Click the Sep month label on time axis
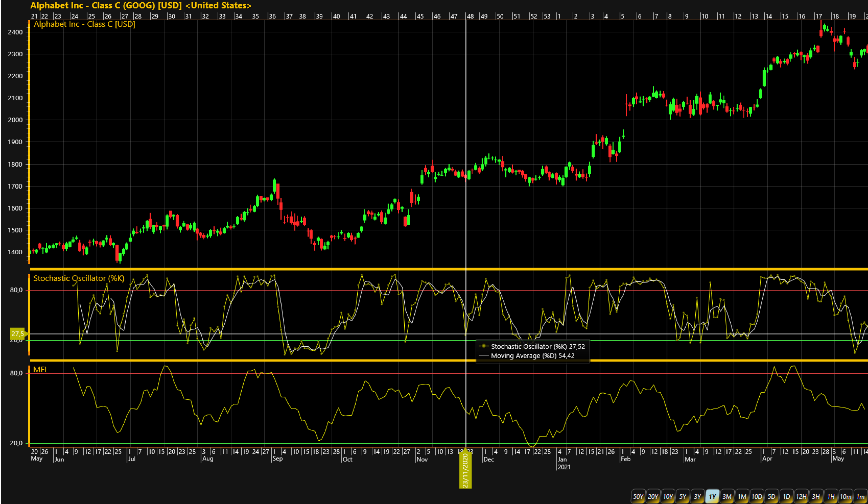 point(277,459)
